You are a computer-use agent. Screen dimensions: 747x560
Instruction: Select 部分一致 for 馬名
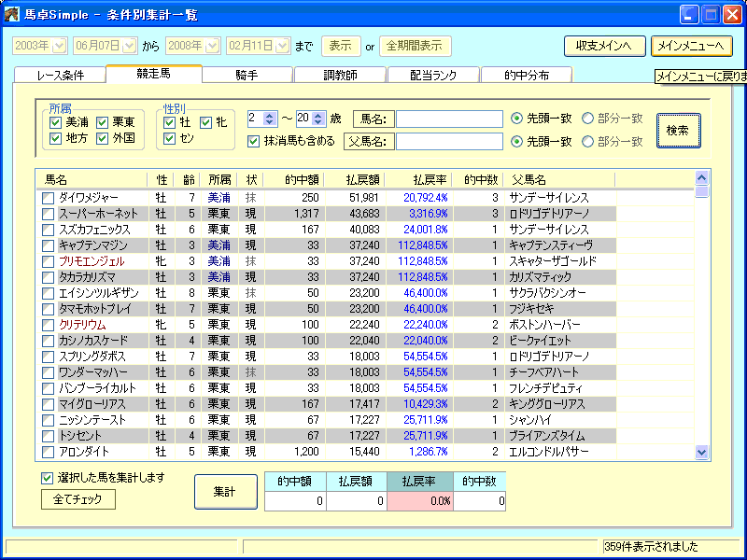pyautogui.click(x=588, y=119)
